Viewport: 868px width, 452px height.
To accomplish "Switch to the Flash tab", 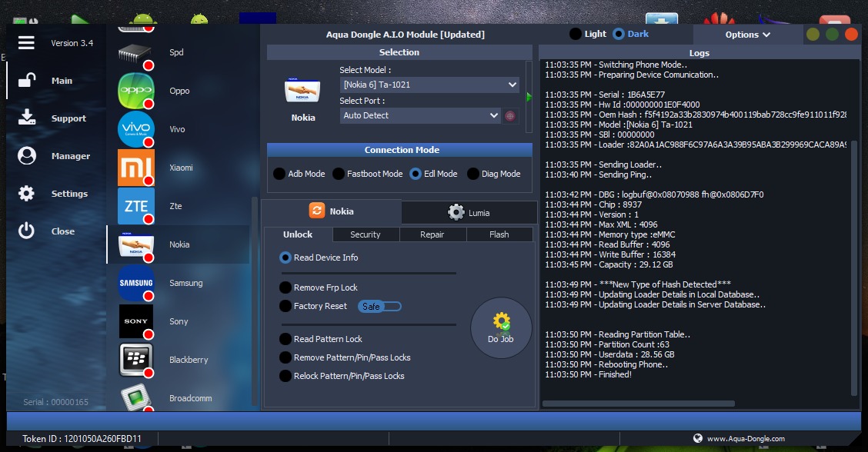I will click(x=499, y=234).
